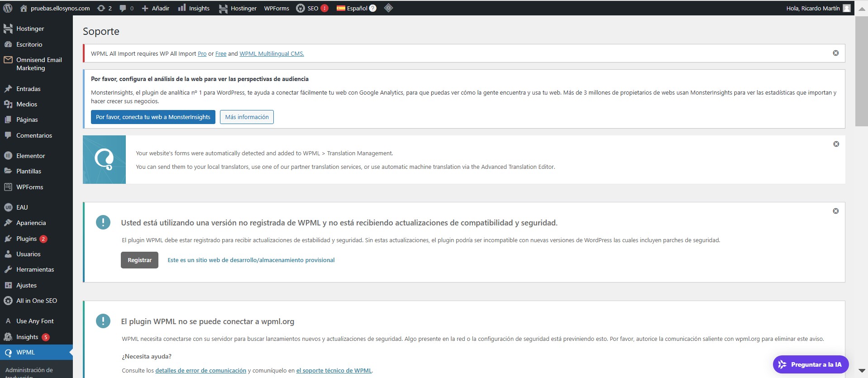Open Ajustes settings section
Viewport: 868px width, 378px height.
36,285
